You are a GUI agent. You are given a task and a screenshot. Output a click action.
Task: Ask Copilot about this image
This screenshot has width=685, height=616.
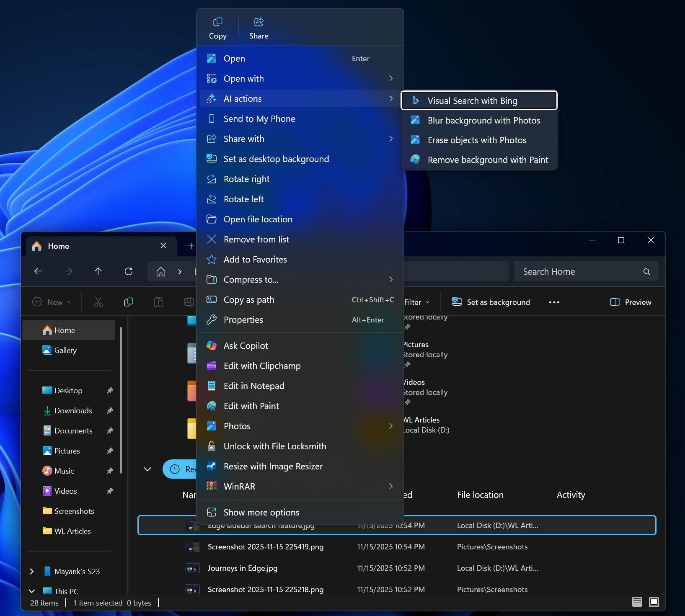tap(246, 345)
